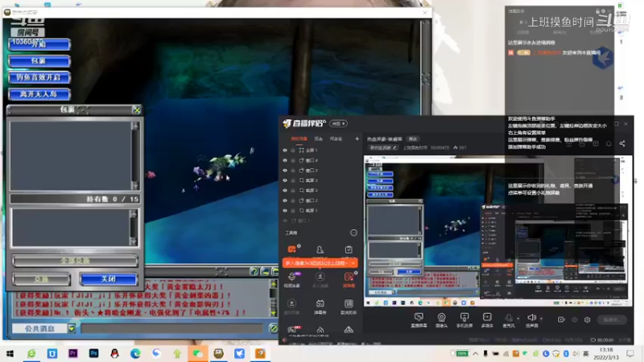Show the hidden 窗口 1 layer

[285, 220]
